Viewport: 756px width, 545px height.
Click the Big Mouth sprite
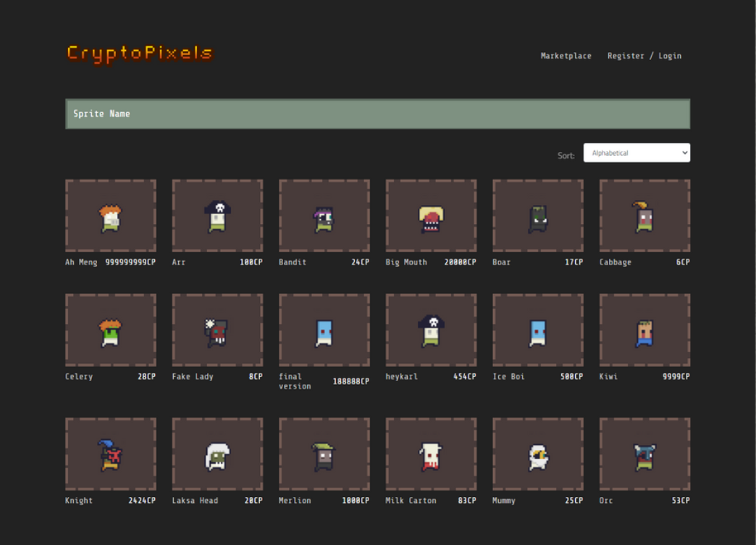click(x=431, y=216)
